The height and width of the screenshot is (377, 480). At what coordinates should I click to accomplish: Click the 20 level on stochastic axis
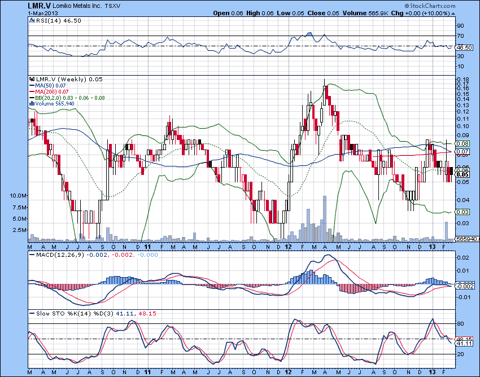tap(461, 354)
